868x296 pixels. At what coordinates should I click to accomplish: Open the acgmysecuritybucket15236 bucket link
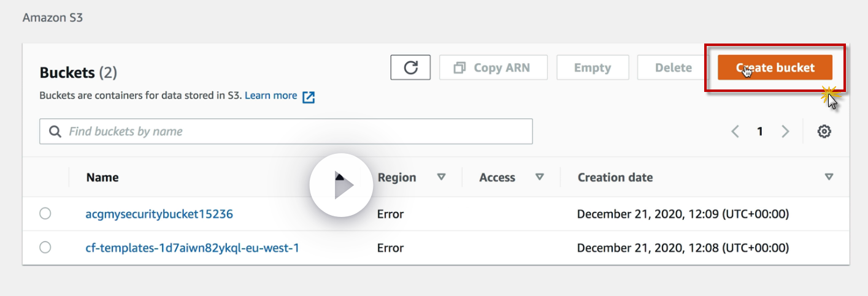click(x=159, y=214)
